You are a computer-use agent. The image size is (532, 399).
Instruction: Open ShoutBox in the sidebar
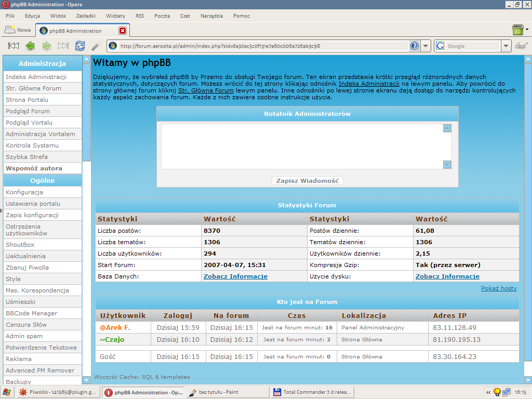43,245
